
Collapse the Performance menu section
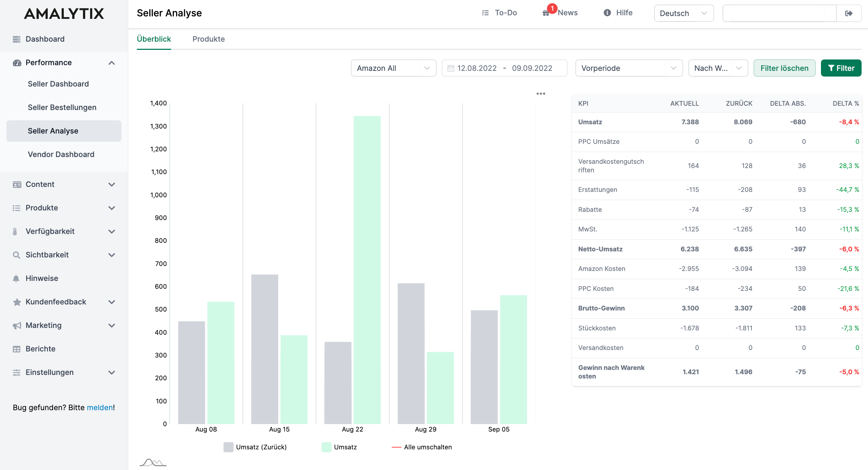112,63
